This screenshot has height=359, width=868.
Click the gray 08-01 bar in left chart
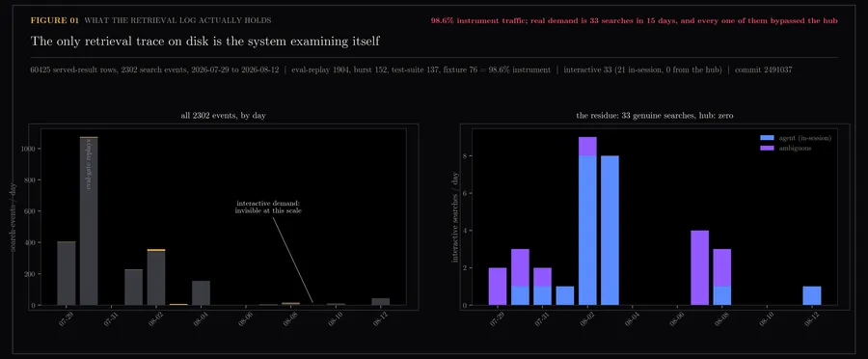point(133,288)
